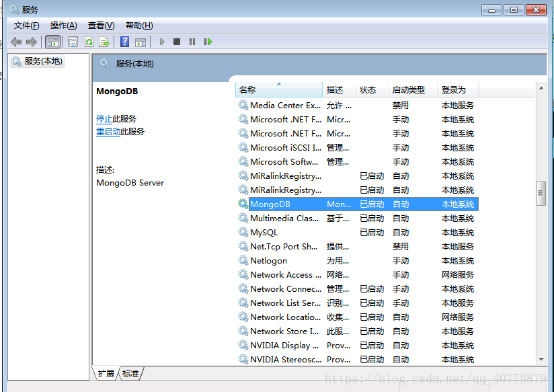554x392 pixels.
Task: Click gear icon beside Net.Tcp Port Sh...
Action: tap(243, 246)
